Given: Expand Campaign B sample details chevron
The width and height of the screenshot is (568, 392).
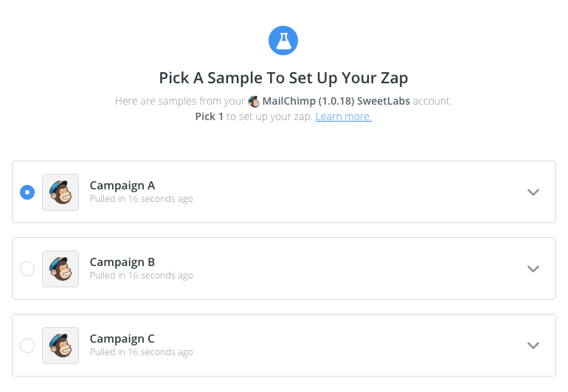Looking at the screenshot, I should tap(533, 269).
